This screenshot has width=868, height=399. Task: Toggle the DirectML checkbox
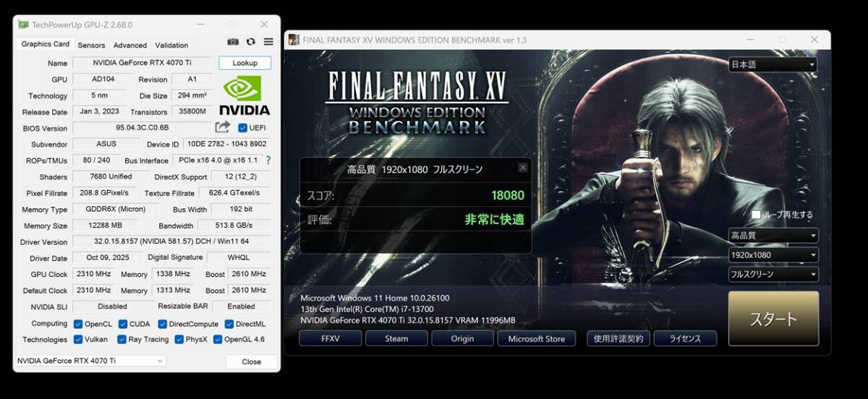coord(229,324)
